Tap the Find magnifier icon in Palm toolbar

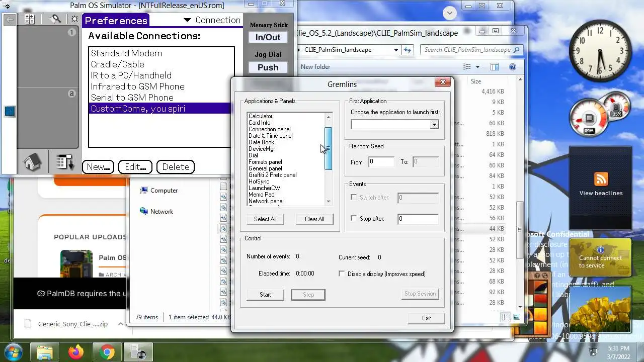point(55,19)
